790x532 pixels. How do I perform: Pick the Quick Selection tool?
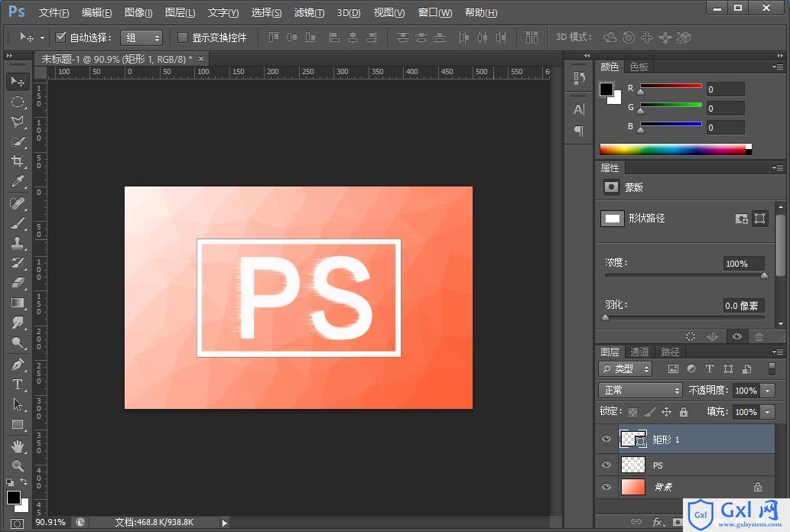point(18,141)
